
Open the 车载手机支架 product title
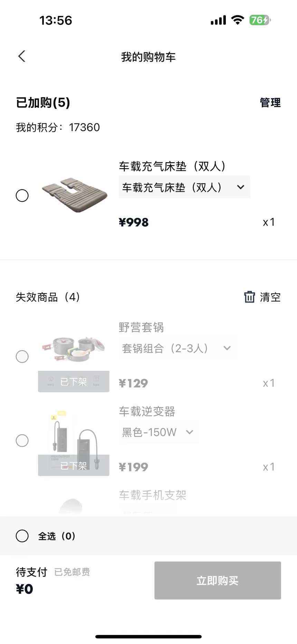point(153,495)
